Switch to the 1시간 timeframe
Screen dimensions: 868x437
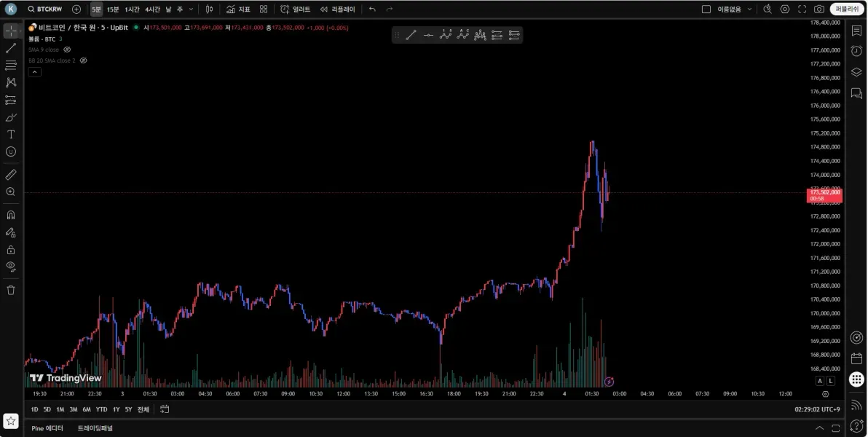[133, 9]
